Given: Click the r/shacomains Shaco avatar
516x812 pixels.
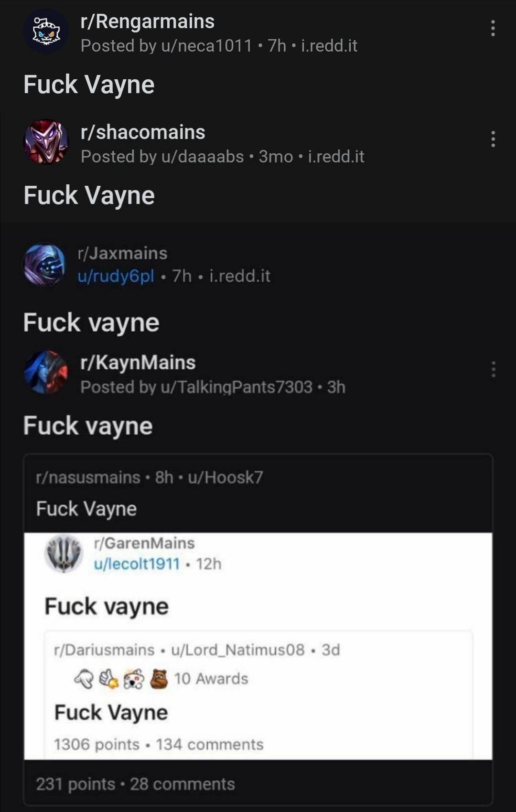Looking at the screenshot, I should click(x=46, y=142).
